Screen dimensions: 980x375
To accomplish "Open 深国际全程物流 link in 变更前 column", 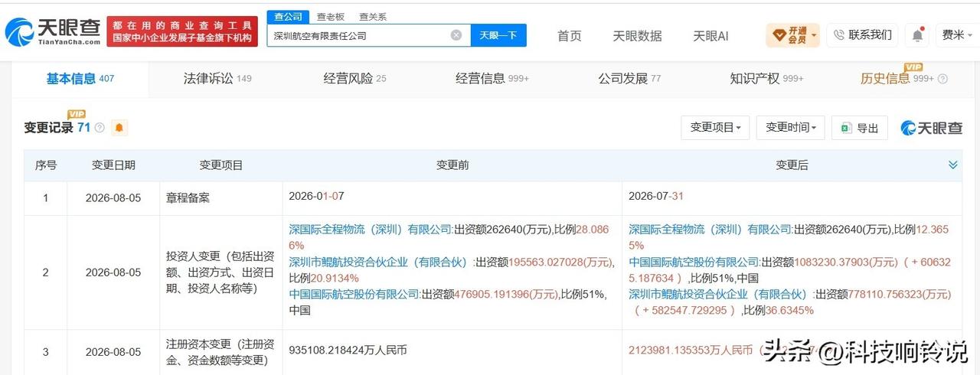I will 371,229.
